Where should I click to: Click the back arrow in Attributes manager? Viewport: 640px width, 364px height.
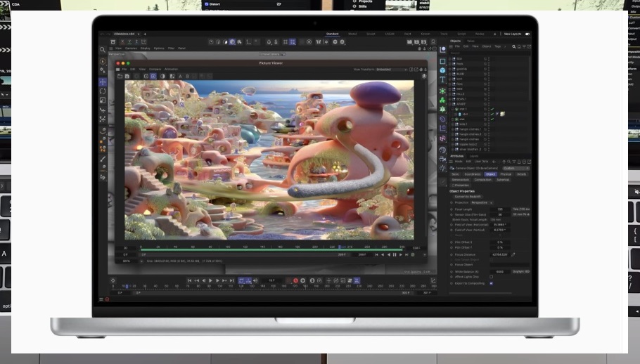(x=494, y=162)
